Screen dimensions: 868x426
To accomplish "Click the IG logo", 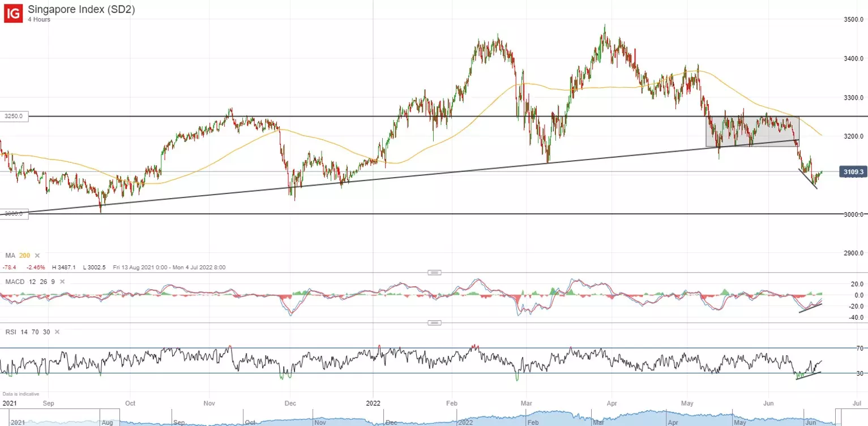I will tap(14, 13).
